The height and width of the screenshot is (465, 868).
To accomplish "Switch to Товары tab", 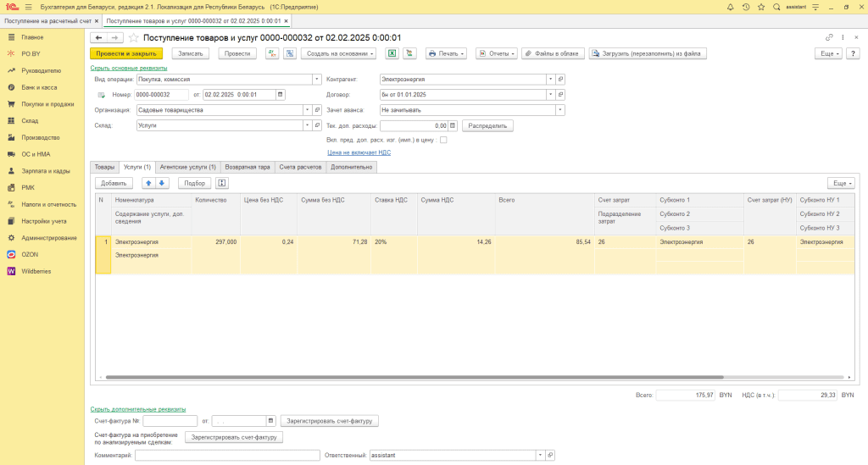I will click(104, 167).
